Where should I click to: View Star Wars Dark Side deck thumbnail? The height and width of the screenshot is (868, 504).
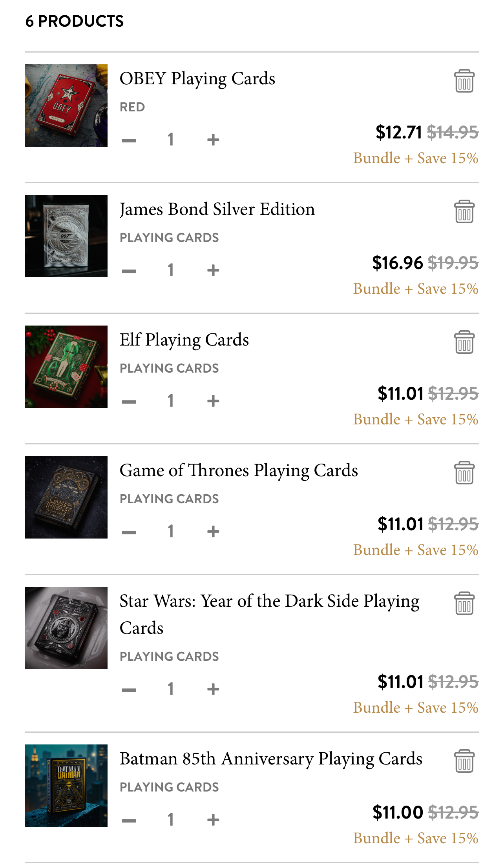point(66,628)
